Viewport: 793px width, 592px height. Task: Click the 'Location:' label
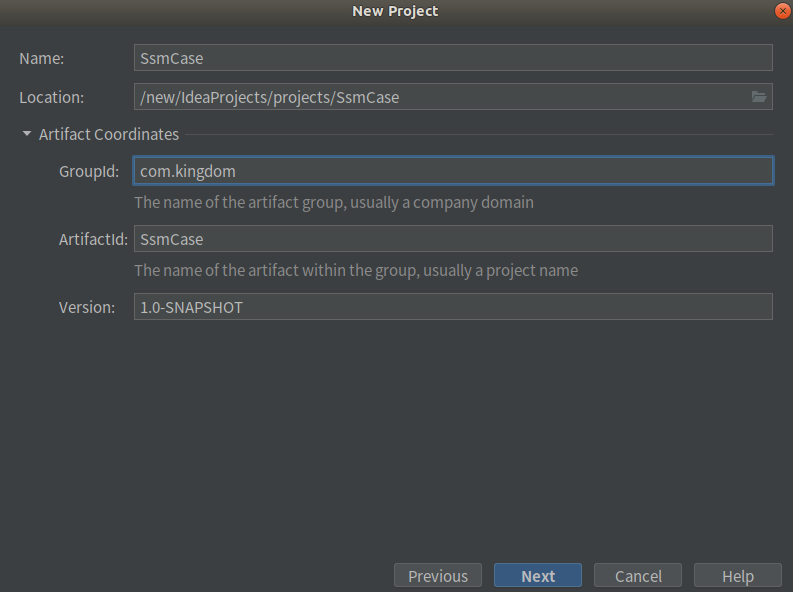pos(52,98)
